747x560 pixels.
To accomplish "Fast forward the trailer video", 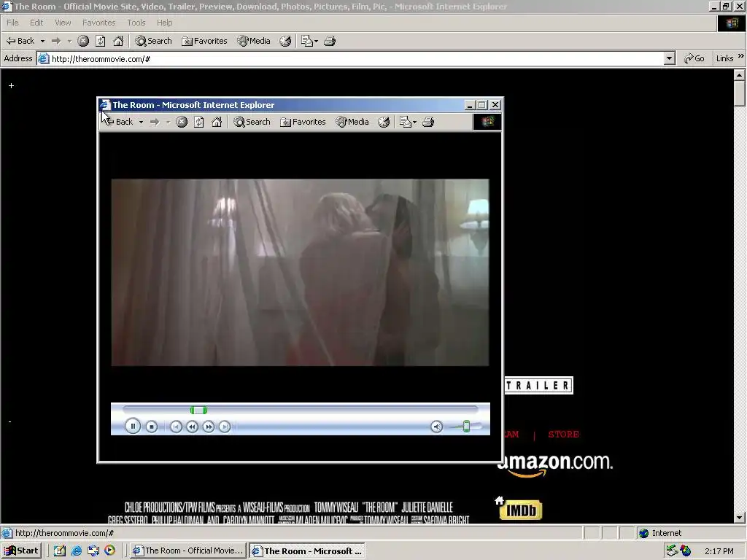I will point(208,427).
